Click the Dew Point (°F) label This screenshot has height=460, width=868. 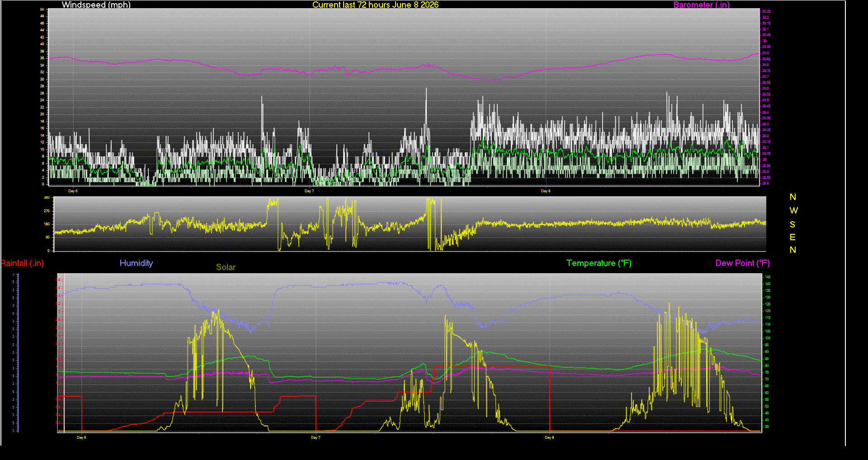coord(742,263)
